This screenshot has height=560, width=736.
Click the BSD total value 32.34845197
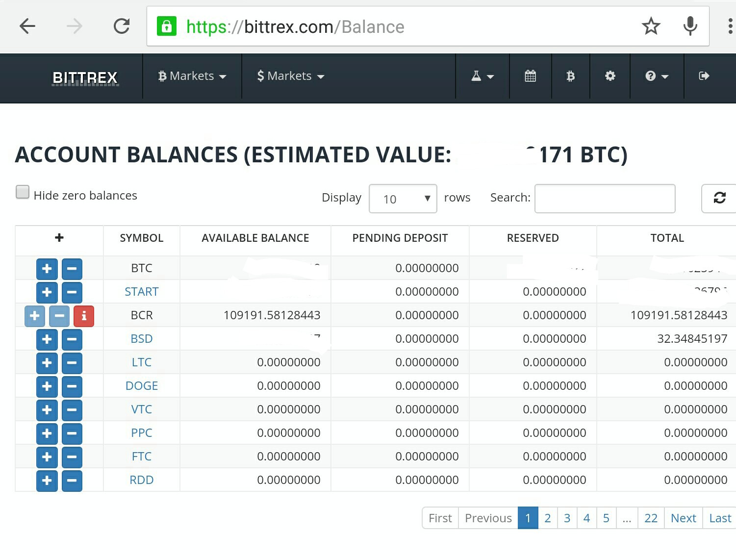click(692, 339)
